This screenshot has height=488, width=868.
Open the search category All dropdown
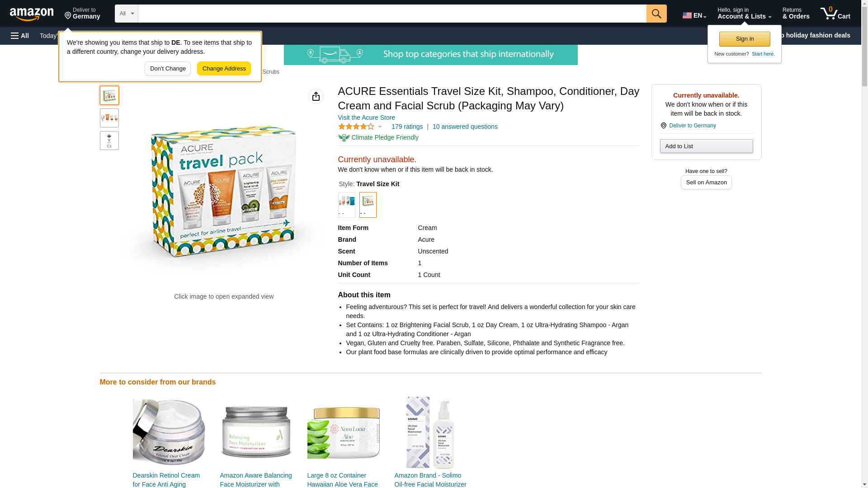(x=126, y=14)
